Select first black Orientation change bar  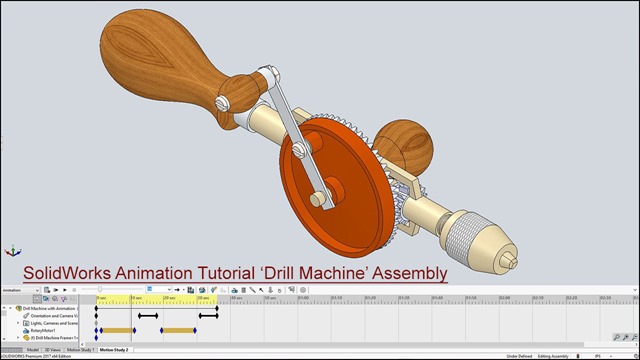(148, 316)
